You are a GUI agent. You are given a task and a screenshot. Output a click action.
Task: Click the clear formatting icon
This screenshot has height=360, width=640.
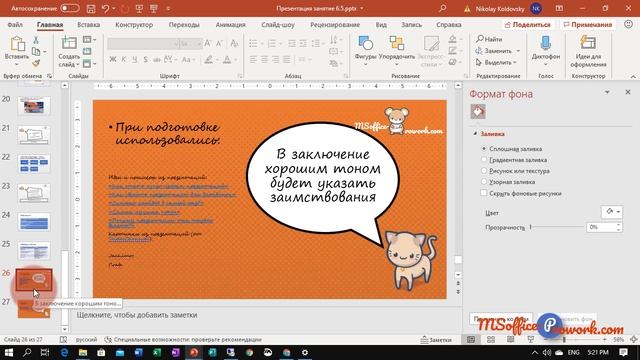coord(234,43)
